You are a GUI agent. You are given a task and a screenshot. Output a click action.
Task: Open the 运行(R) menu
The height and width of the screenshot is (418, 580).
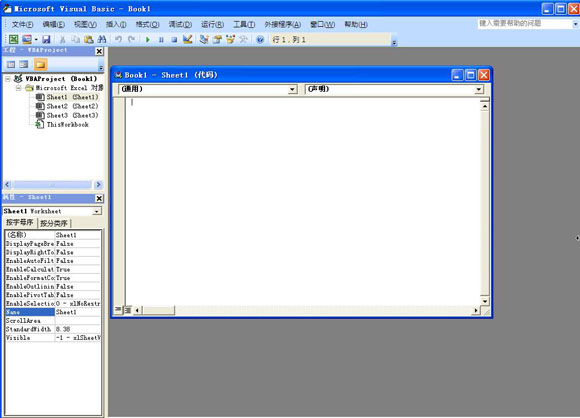point(212,24)
